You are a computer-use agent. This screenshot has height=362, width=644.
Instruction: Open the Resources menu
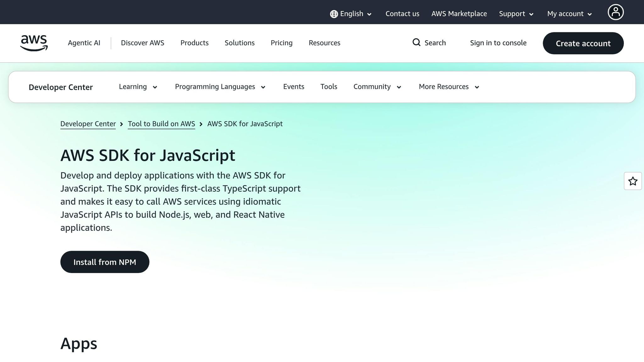[325, 43]
